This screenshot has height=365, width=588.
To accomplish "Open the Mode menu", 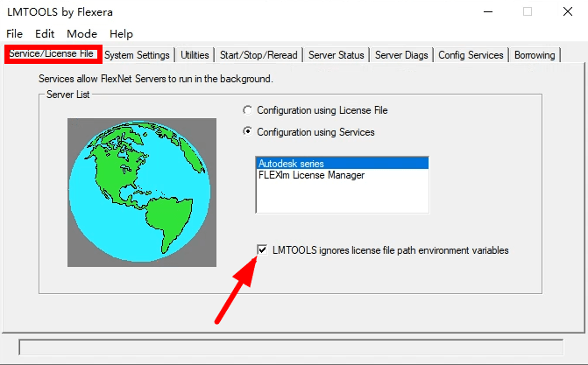I will click(x=81, y=34).
